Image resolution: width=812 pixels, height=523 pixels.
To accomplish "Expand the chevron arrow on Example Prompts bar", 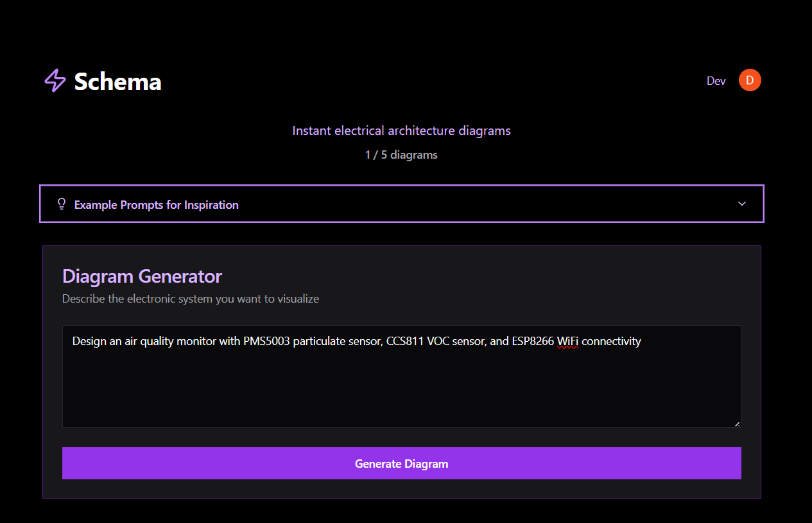I will 742,204.
